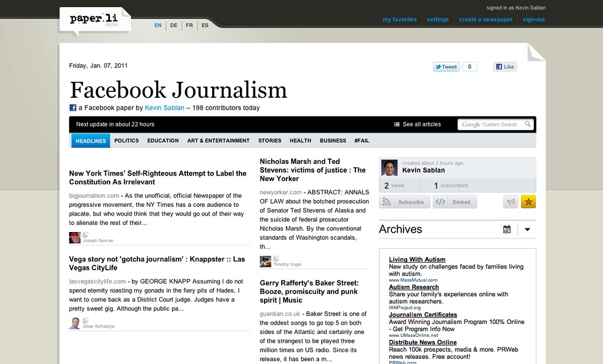
Task: Switch to the Health tab
Action: [x=301, y=141]
